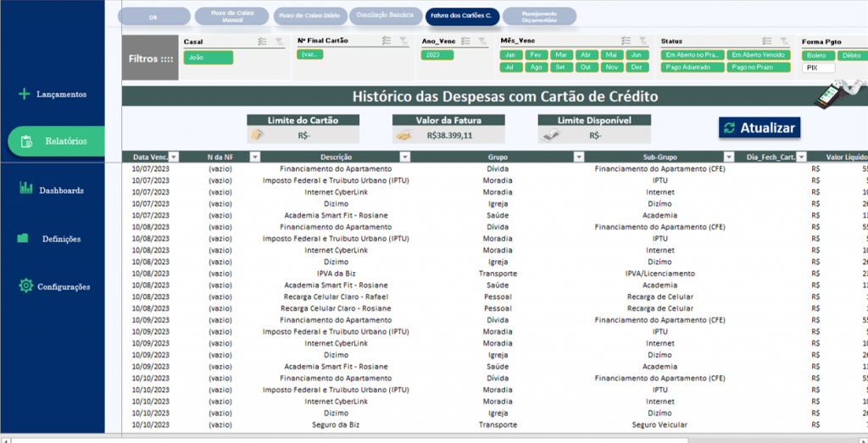Toggle multi-select icon on Casal slicer
Image resolution: width=868 pixels, height=443 pixels.
263,41
